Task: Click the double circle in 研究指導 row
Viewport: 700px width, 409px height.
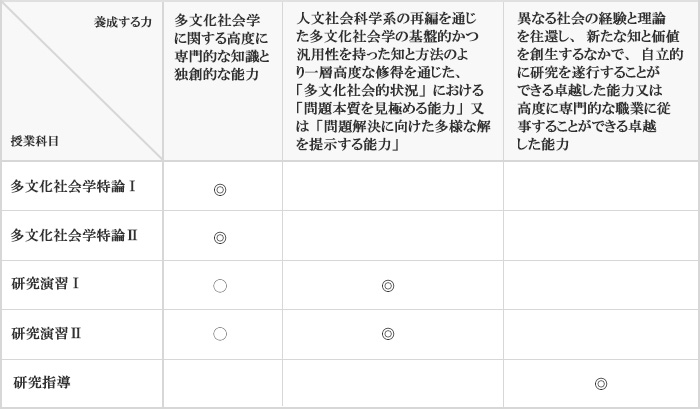Action: click(601, 384)
